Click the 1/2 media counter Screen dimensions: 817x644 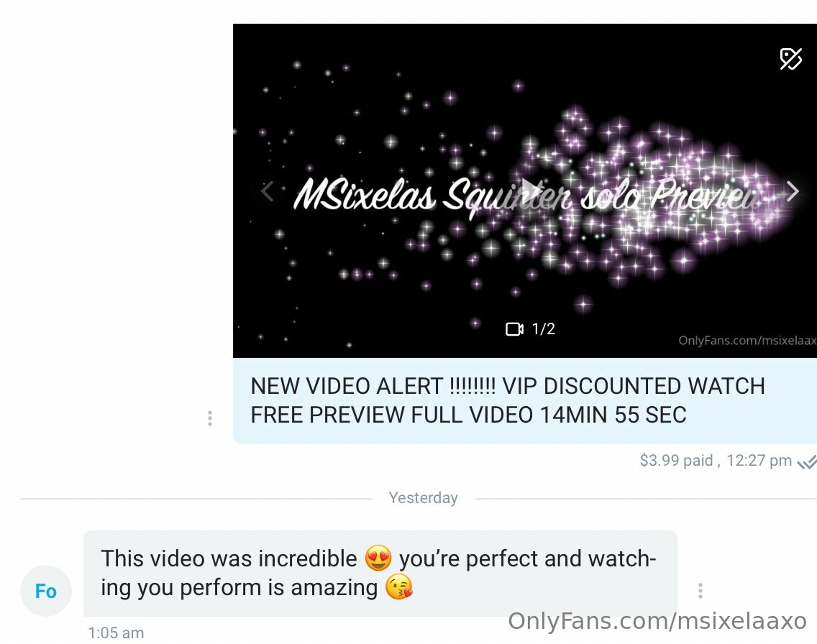pos(544,329)
